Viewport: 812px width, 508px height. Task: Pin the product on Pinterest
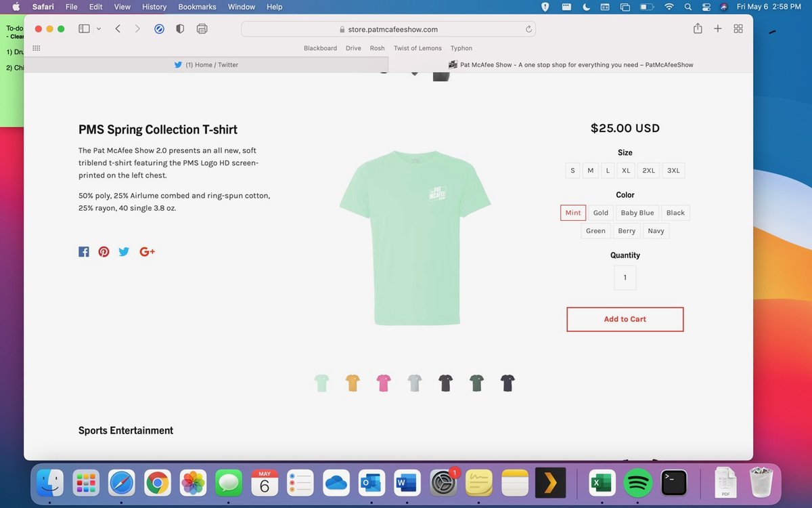click(104, 252)
